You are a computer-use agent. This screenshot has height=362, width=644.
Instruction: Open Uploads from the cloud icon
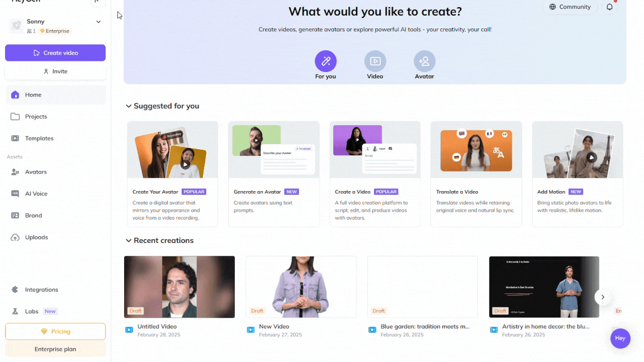point(15,237)
